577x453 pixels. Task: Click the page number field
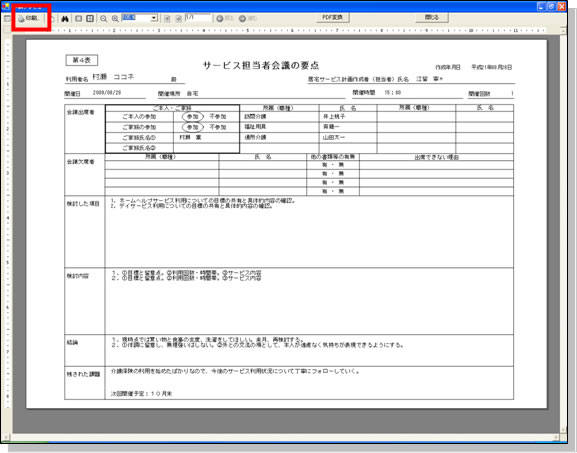[x=198, y=18]
